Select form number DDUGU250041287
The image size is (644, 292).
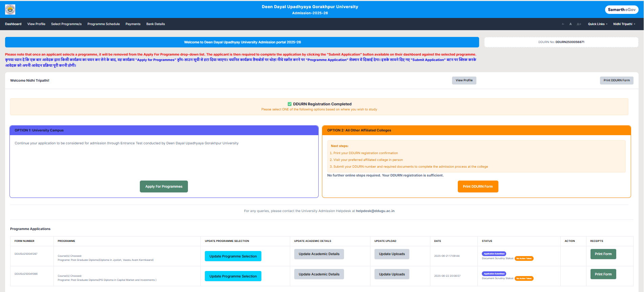(x=26, y=254)
